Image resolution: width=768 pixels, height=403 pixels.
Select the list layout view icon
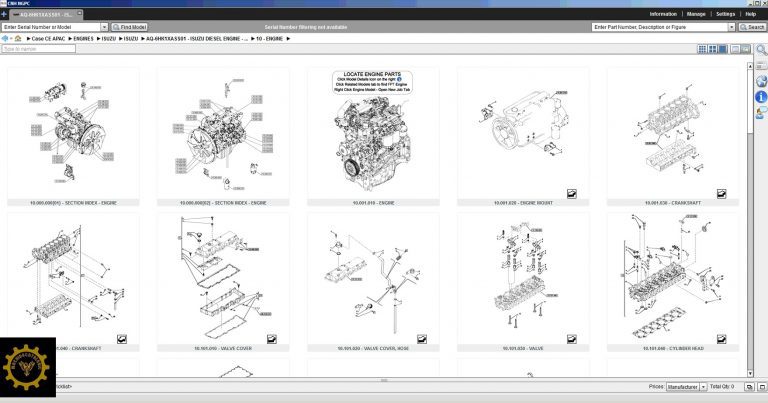pos(735,49)
